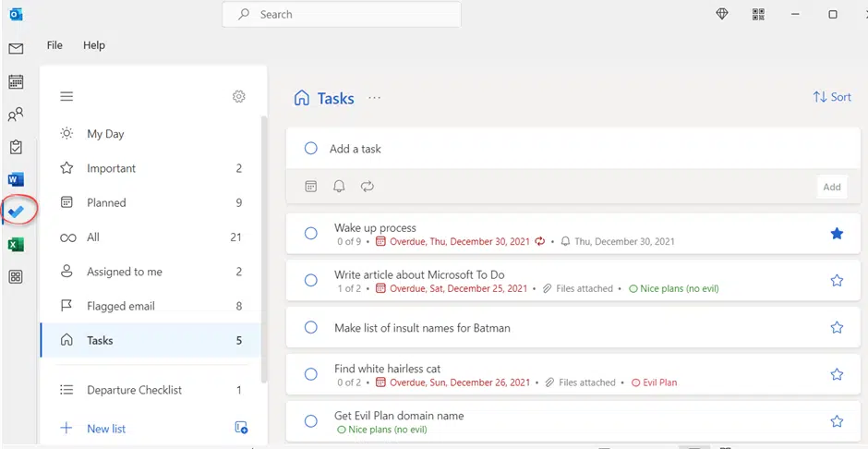Viewport: 868px width, 449px height.
Task: Open the More Apps grid icon
Action: (16, 277)
